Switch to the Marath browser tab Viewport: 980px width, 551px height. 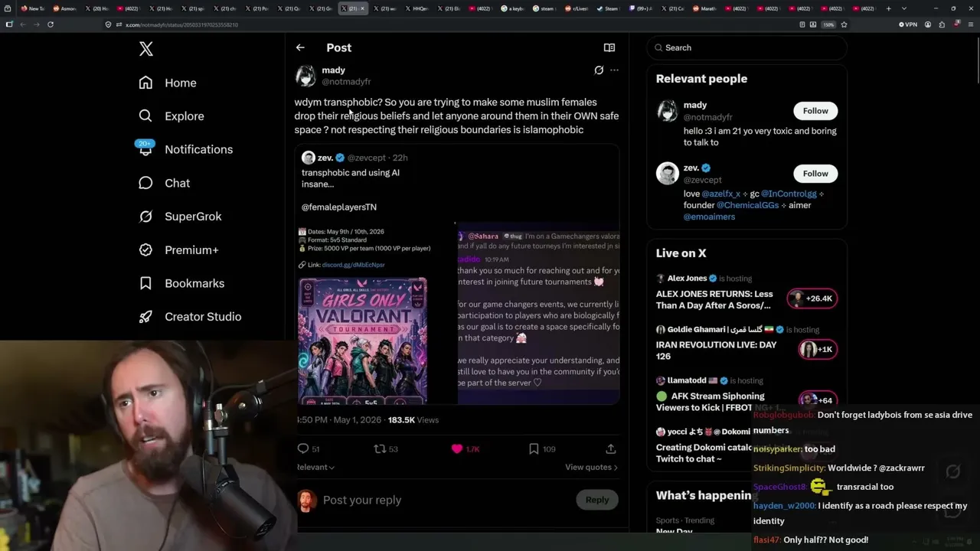[706, 8]
